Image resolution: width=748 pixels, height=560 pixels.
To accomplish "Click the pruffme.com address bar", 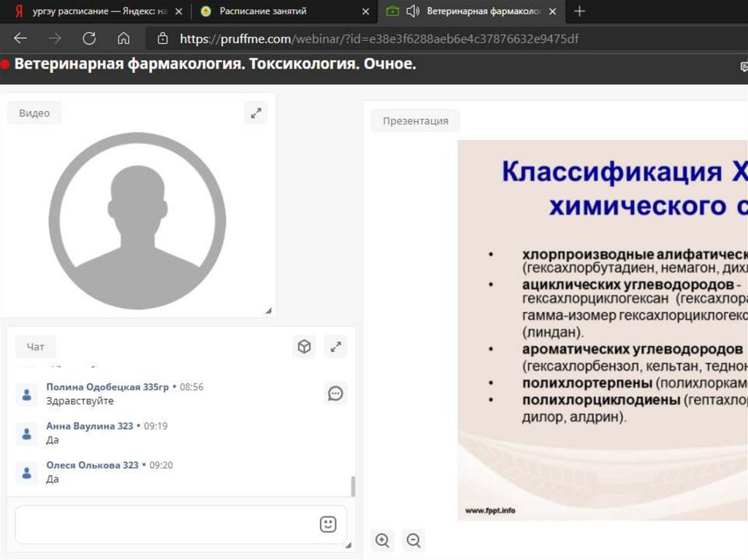I will tap(380, 39).
